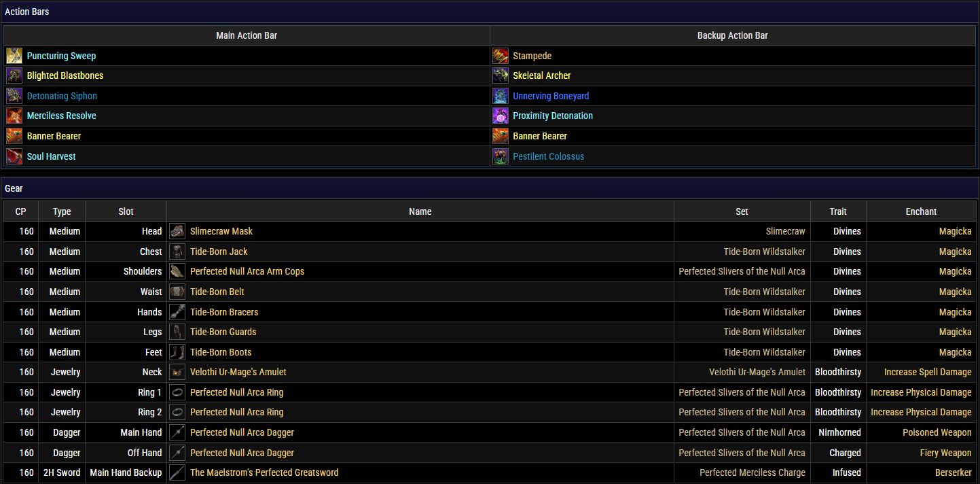Click Perfected Merciless Charge set name
Screen dimensions: 980x484
click(752, 472)
